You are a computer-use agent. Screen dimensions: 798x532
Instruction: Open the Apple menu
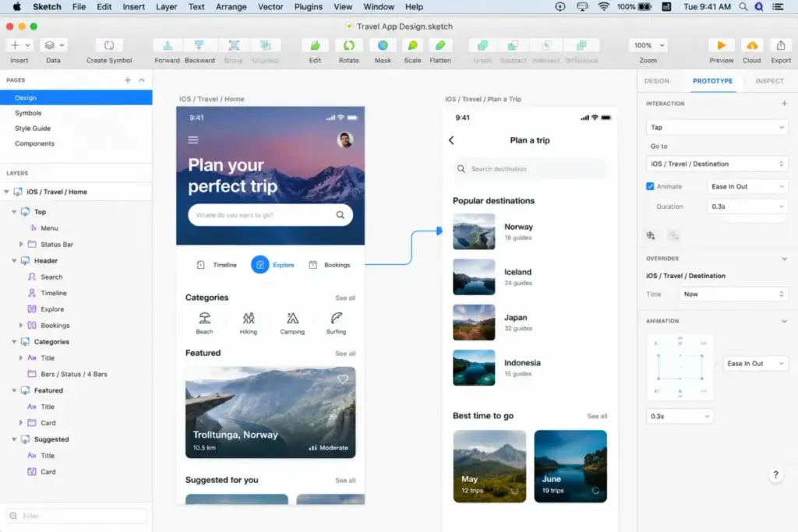[x=17, y=6]
